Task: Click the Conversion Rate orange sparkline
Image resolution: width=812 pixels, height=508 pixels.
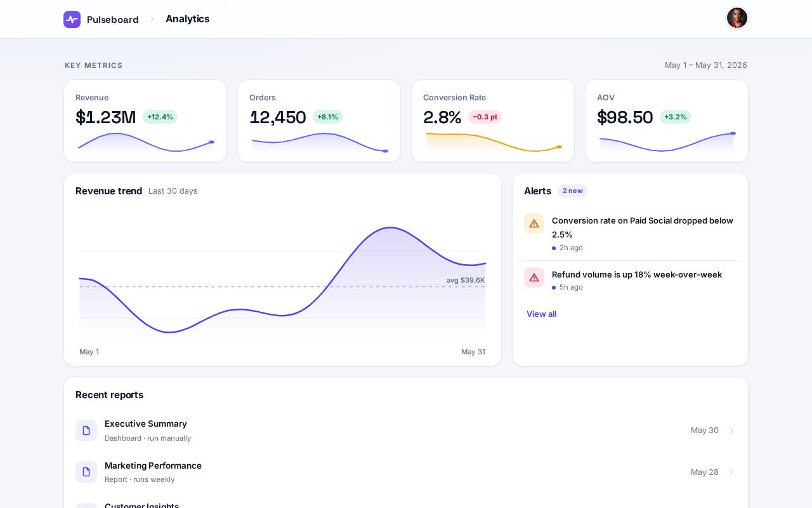Action: click(493, 142)
